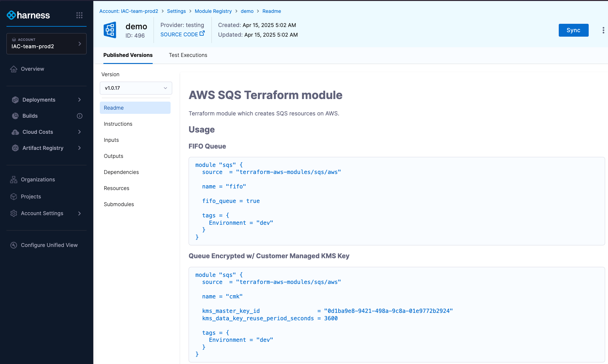Click the Cloud Costs icon
The height and width of the screenshot is (364, 608).
tap(15, 132)
